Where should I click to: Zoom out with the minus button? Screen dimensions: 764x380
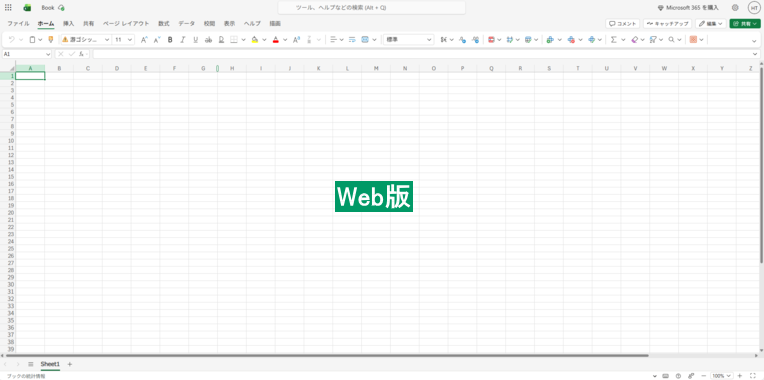[x=704, y=376]
